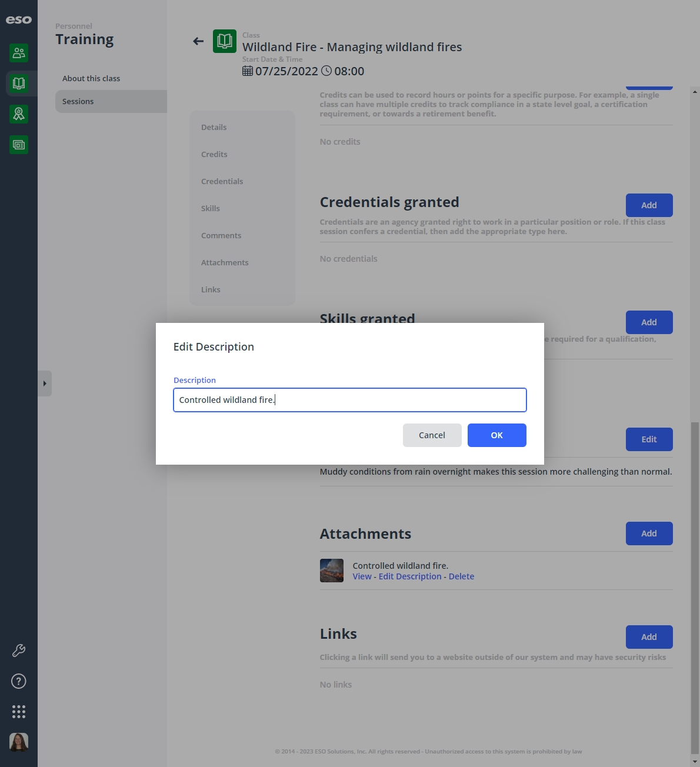Expand the collapsed side panel arrow
Screen dimensions: 700x767
tap(45, 383)
